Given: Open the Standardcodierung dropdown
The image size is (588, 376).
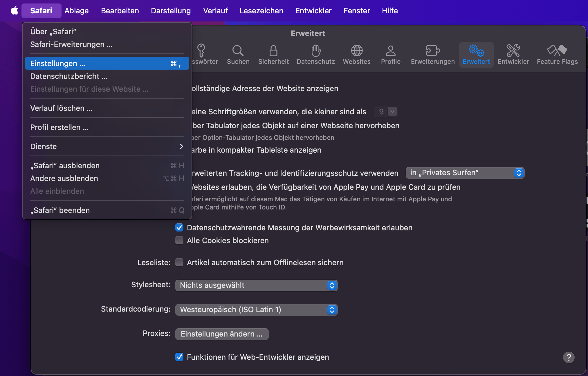Looking at the screenshot, I should 256,310.
